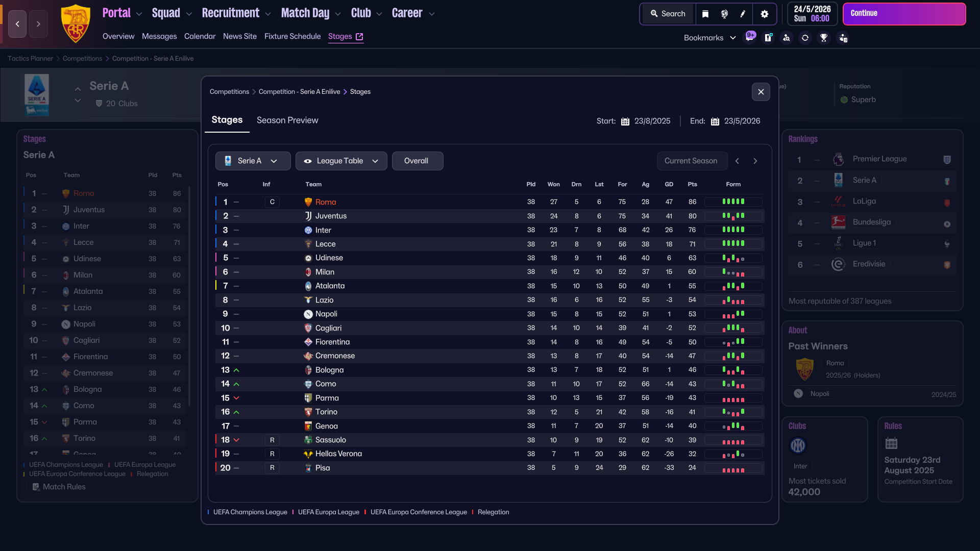Go to previous season arrow

click(737, 161)
